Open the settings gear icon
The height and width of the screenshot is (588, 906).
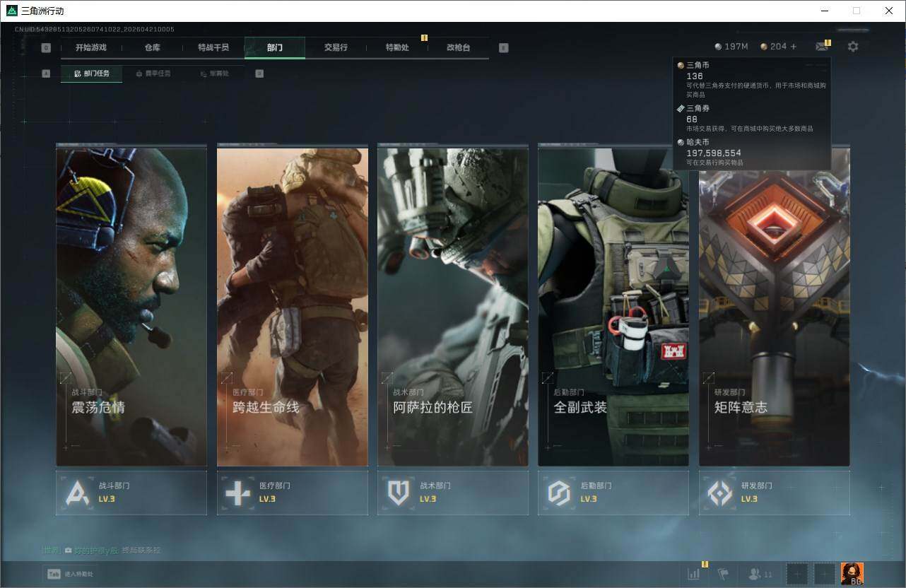[x=853, y=47]
